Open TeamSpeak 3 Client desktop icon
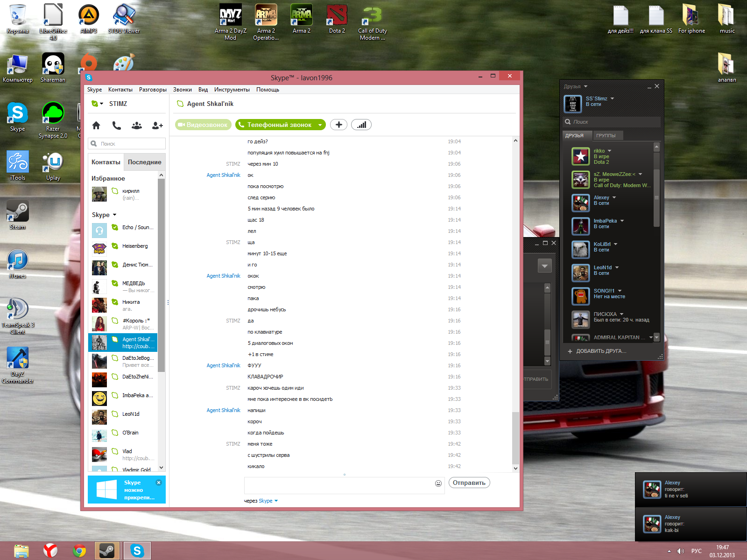 pos(18,316)
